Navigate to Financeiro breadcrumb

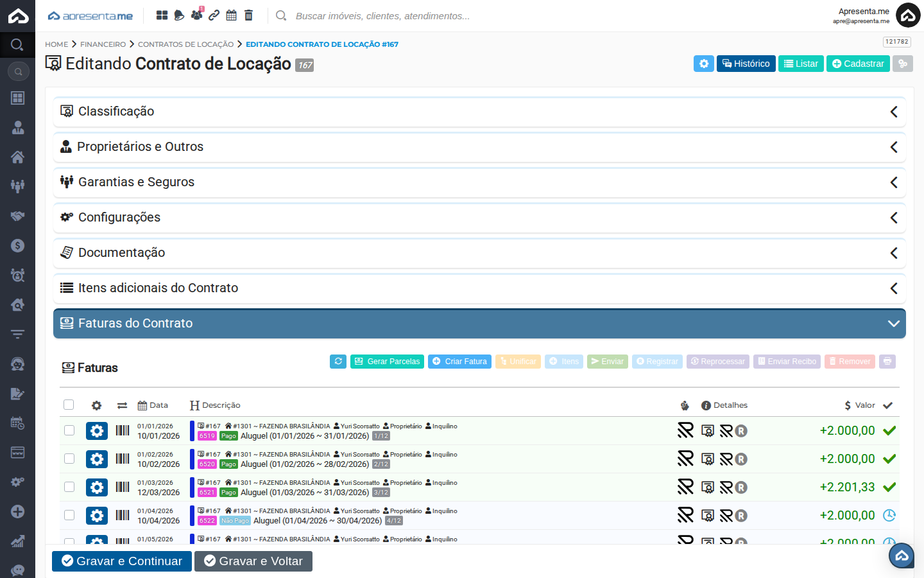click(103, 44)
